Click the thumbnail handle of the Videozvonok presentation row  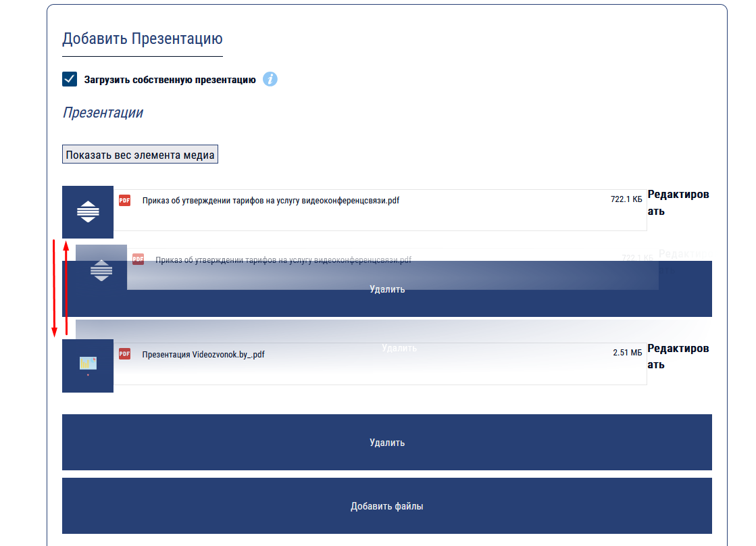(88, 366)
